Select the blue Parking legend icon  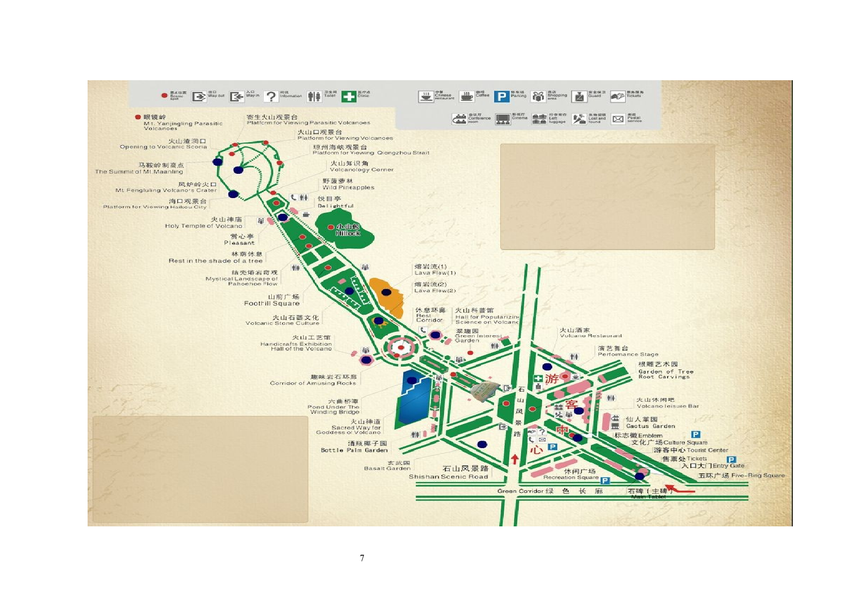coord(501,96)
